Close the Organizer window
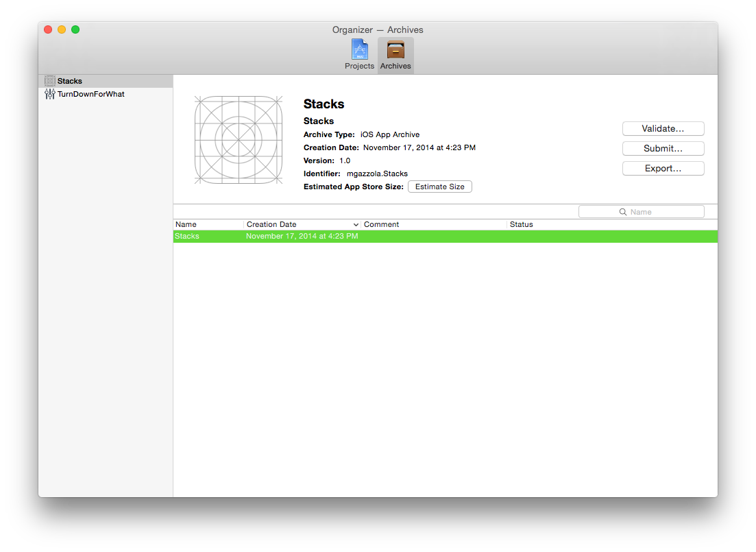This screenshot has width=756, height=552. tap(48, 29)
